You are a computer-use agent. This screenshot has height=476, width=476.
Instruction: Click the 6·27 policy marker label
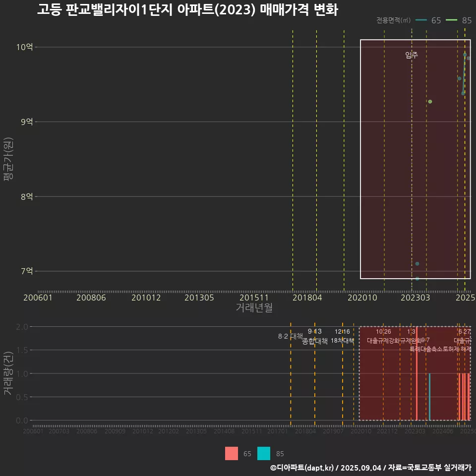point(465,332)
